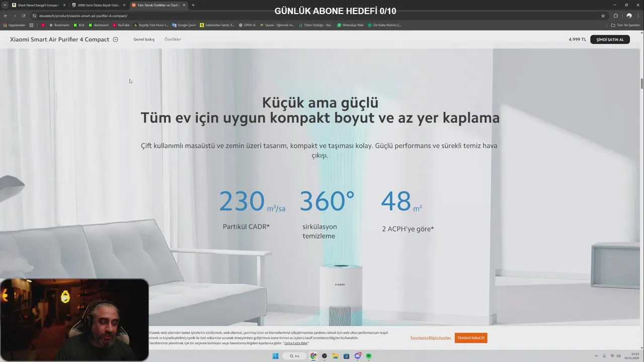Click the 230 m³/sa Partikül CADR stat
Image resolution: width=644 pixels, height=362 pixels.
(x=252, y=210)
